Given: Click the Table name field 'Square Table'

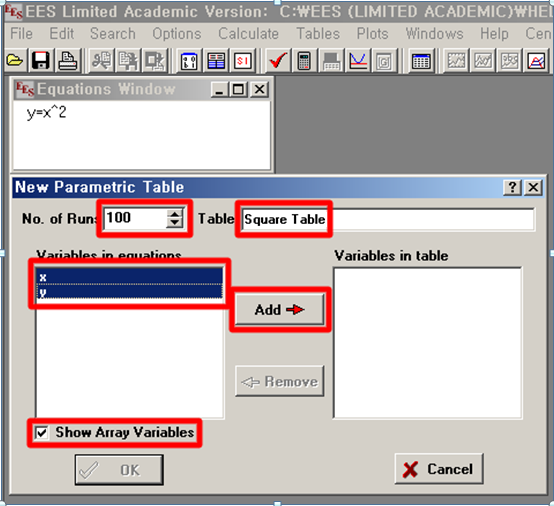Looking at the screenshot, I should [388, 219].
